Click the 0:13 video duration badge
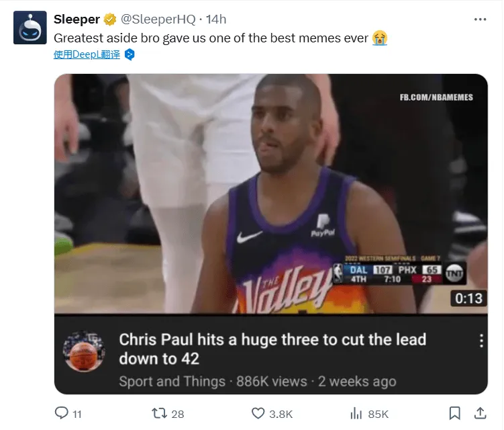Image resolution: width=504 pixels, height=430 pixels. pyautogui.click(x=469, y=298)
